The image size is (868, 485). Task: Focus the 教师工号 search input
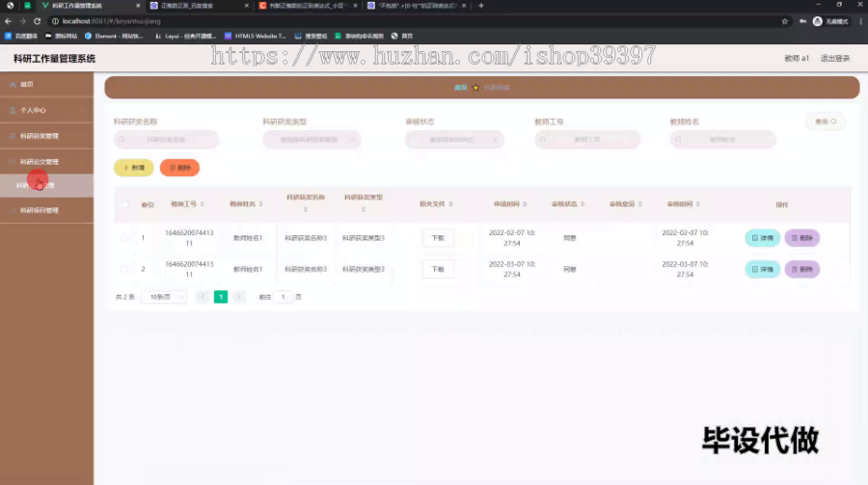pyautogui.click(x=587, y=140)
